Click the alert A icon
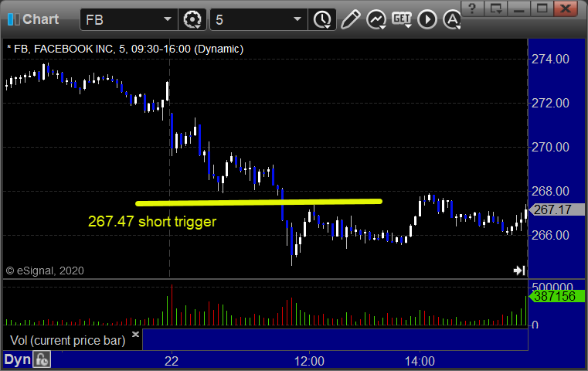Viewport: 588px width, 371px height. 452,19
